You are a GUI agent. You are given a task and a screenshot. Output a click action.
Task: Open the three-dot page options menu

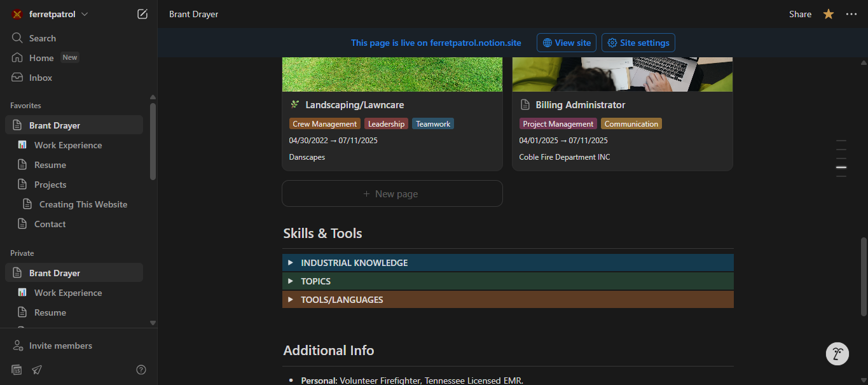coord(851,14)
